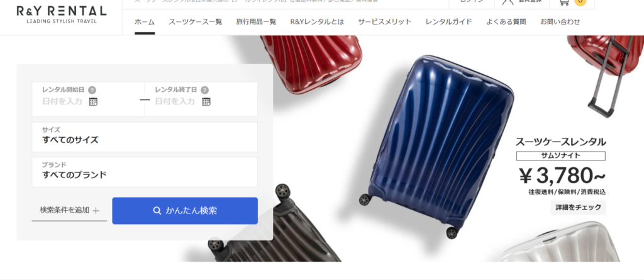Open calendar for レンタル終了日
Image resolution: width=644 pixels, height=280 pixels.
206,101
